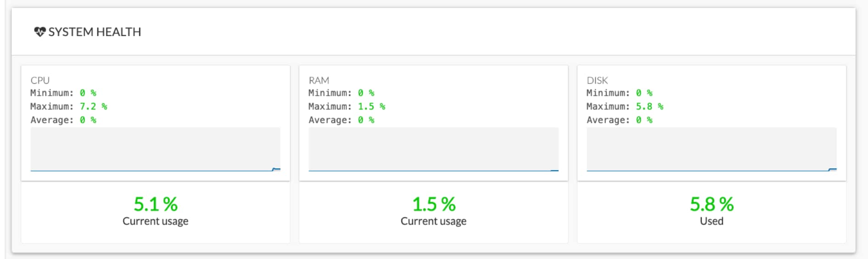Screen dimensions: 868x259
Task: Click the Current usage label under CPU
Action: tap(155, 221)
